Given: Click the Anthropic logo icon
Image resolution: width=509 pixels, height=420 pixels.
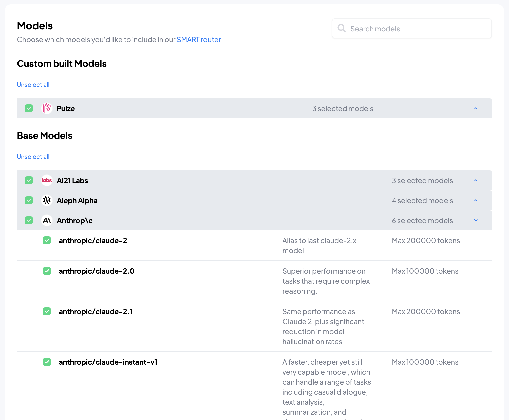Looking at the screenshot, I should (x=47, y=220).
